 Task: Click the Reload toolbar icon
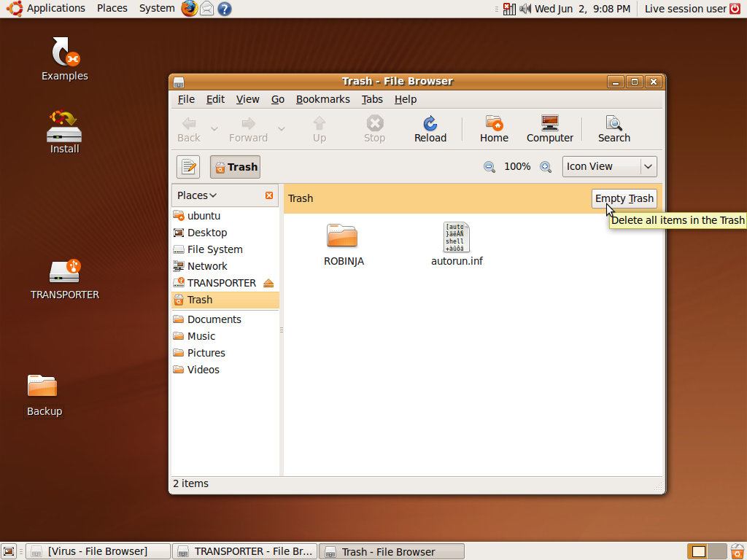430,130
